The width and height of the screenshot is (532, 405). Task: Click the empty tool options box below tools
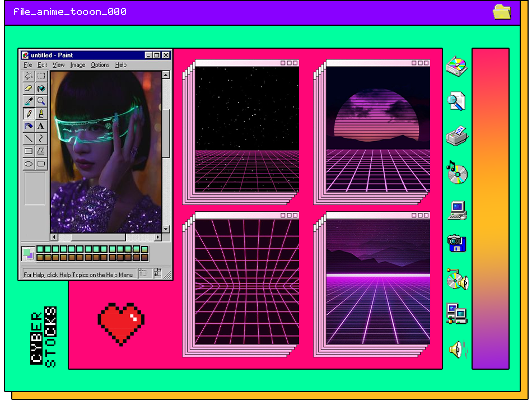(35, 188)
